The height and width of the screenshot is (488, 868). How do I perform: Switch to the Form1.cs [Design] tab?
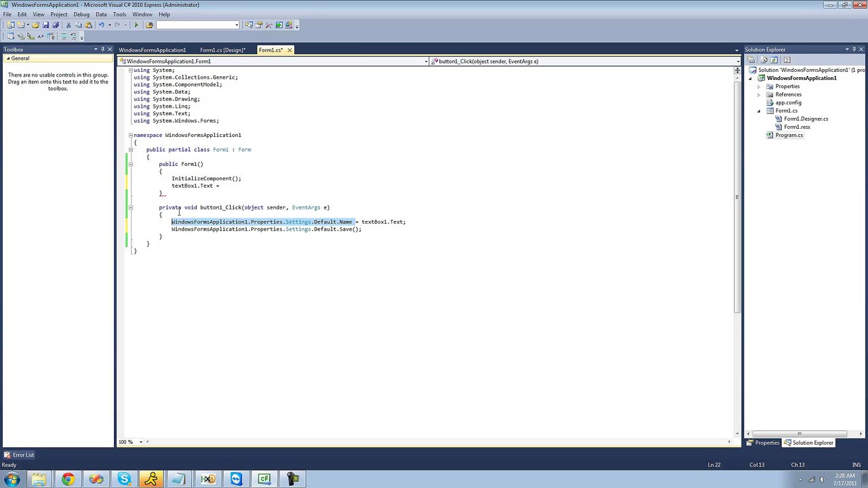click(223, 50)
